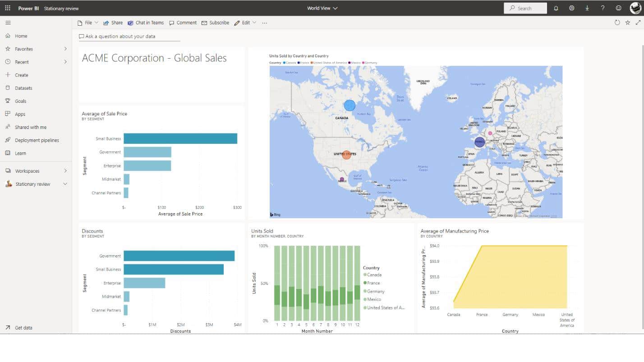Expand the Recent flyout chevron
644x362 pixels.
(65, 62)
